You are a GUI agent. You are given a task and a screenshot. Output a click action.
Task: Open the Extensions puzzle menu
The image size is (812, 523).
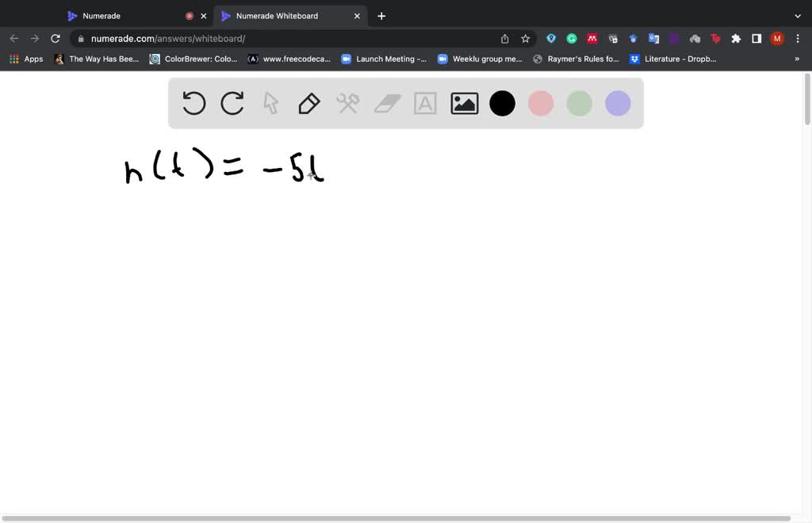[736, 39]
